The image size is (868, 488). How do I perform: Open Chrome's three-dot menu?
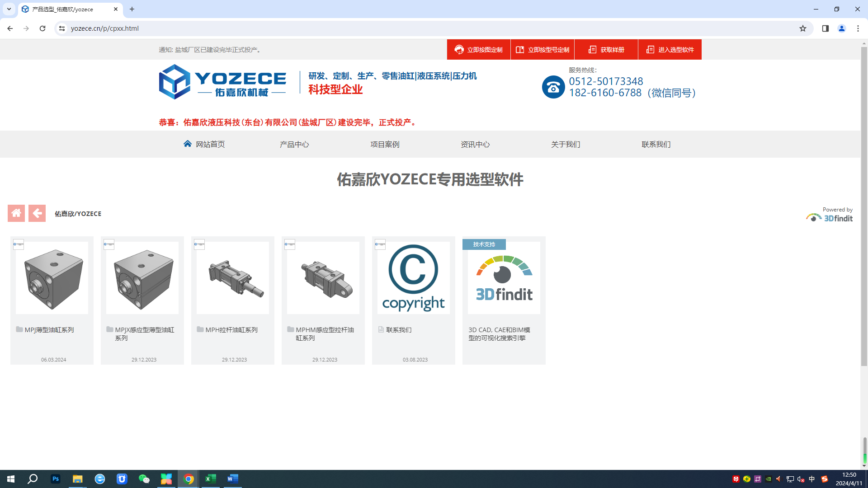click(x=858, y=28)
